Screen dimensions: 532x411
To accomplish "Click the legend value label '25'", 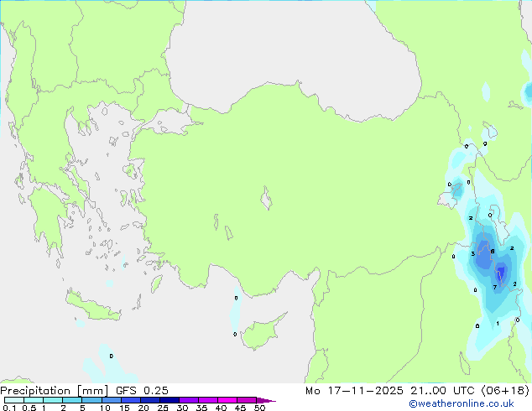I will coord(163,408).
